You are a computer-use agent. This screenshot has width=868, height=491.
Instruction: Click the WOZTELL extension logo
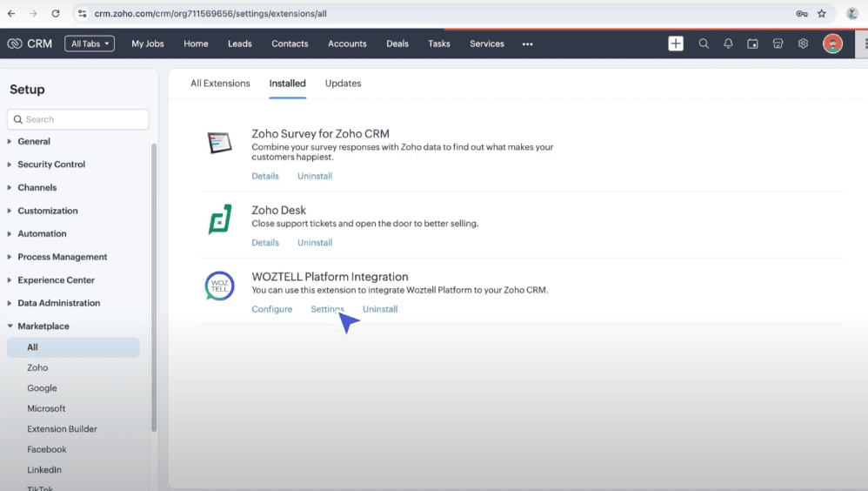pos(220,286)
